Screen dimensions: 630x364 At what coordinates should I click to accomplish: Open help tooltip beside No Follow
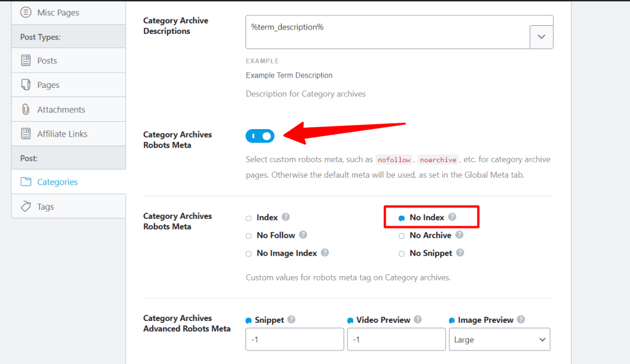click(303, 235)
